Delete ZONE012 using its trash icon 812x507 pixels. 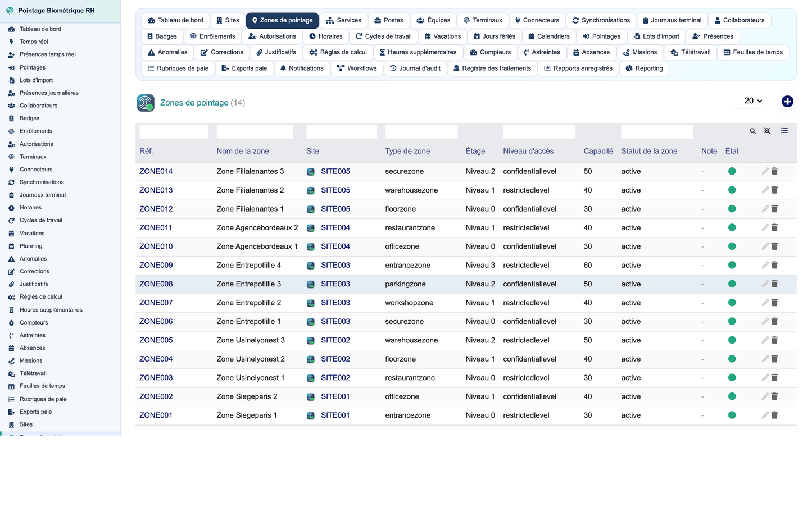pyautogui.click(x=774, y=209)
